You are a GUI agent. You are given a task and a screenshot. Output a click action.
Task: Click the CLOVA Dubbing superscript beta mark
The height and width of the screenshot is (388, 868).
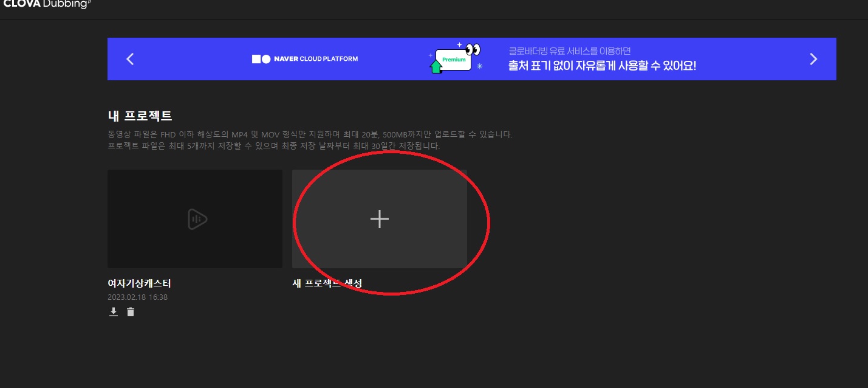(89, 2)
